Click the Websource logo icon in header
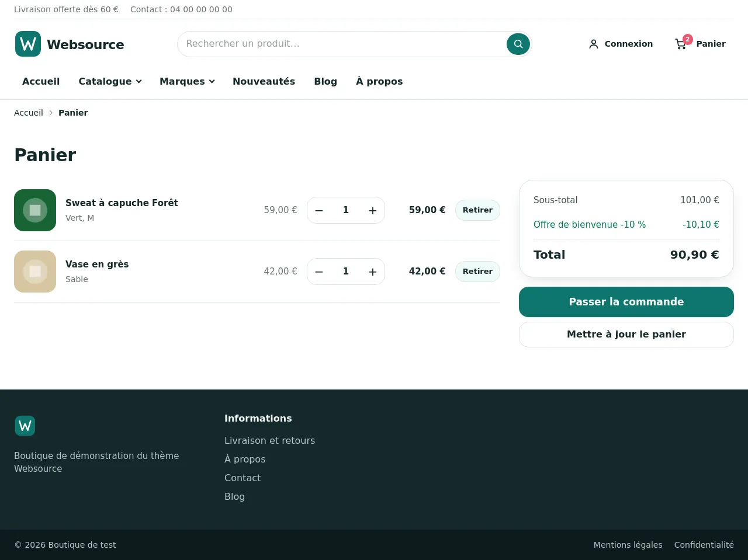 click(28, 44)
